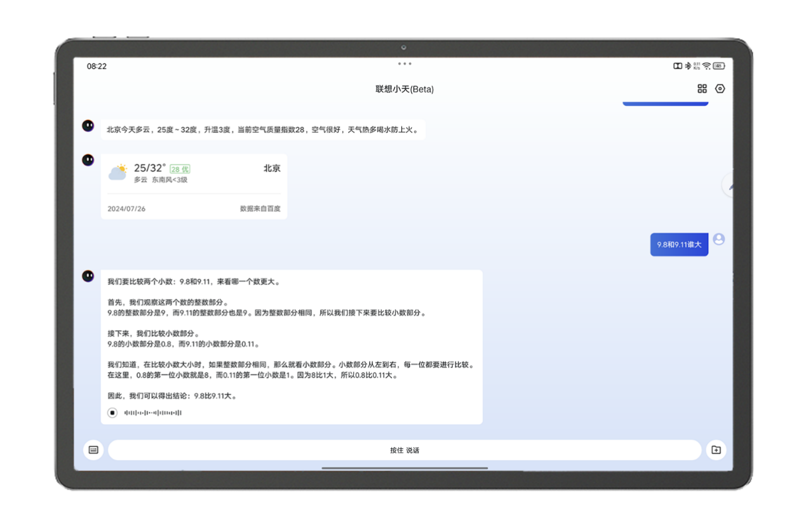Tap the assistant avatar beside the decimal answer
Viewport: 806px width, 532px height.
[88, 276]
